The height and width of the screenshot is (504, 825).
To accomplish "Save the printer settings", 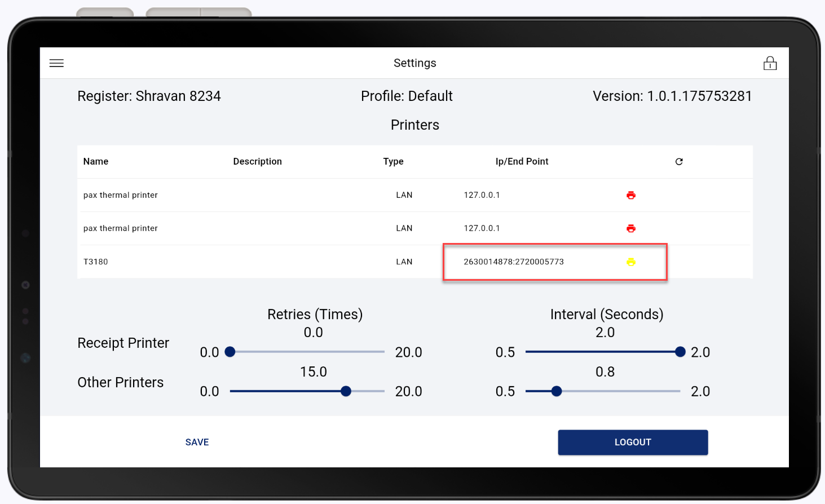I will (197, 442).
